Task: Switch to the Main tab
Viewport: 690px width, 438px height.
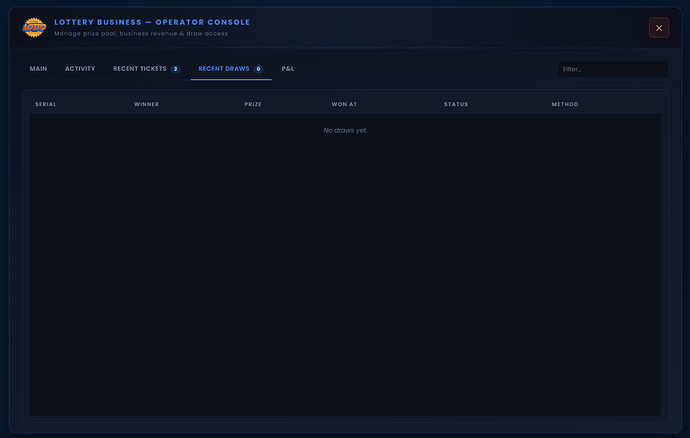Action: (x=38, y=69)
